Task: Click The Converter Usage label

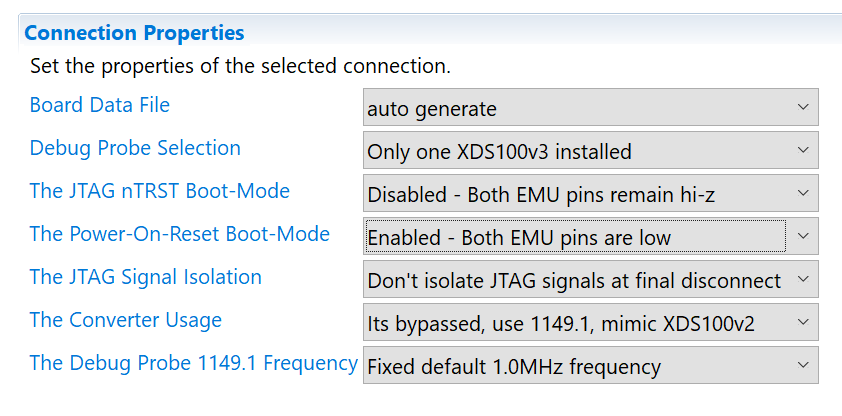Action: tap(126, 320)
